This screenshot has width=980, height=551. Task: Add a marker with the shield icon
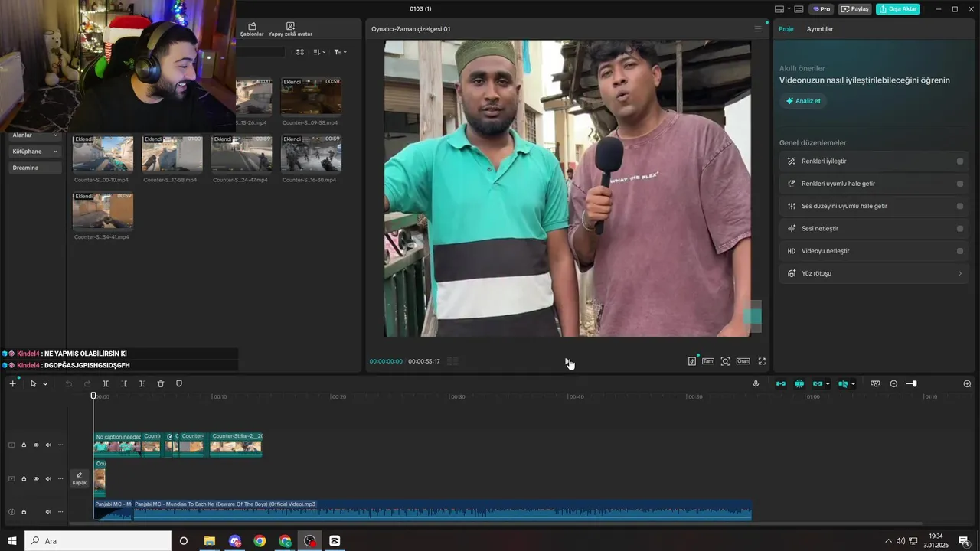point(179,383)
